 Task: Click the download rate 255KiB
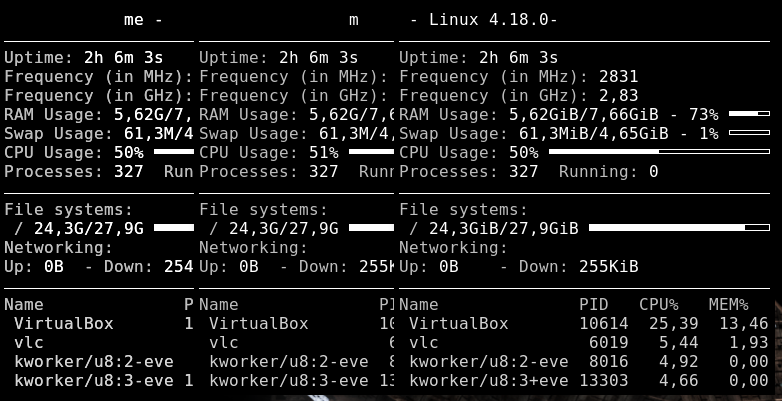click(x=608, y=266)
